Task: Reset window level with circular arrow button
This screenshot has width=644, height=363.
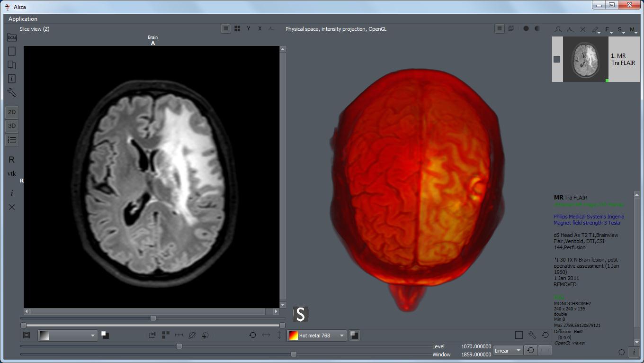Action: click(x=531, y=351)
